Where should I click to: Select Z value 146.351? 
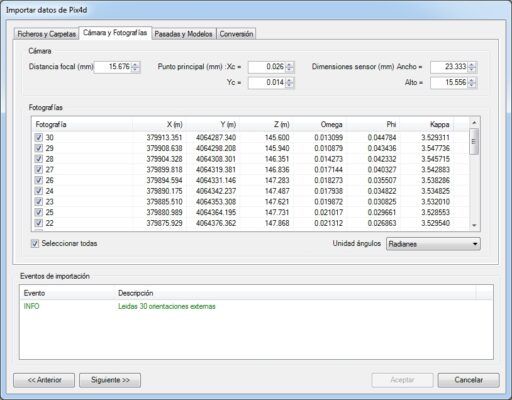277,159
